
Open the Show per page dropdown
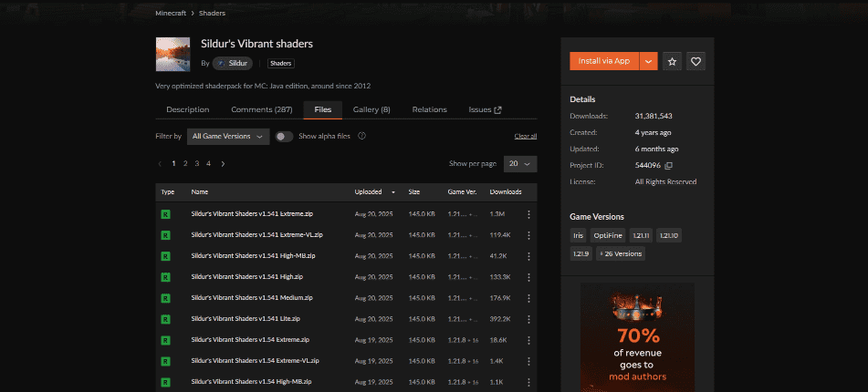[x=520, y=164]
